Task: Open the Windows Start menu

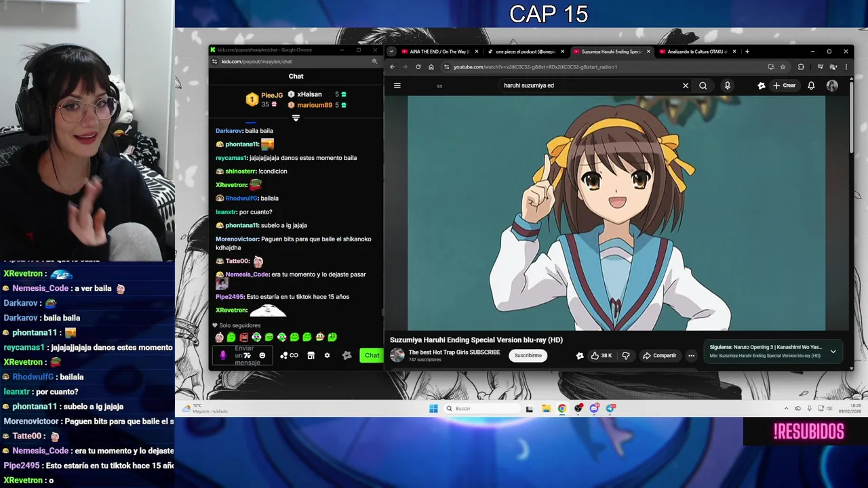Action: tap(433, 408)
